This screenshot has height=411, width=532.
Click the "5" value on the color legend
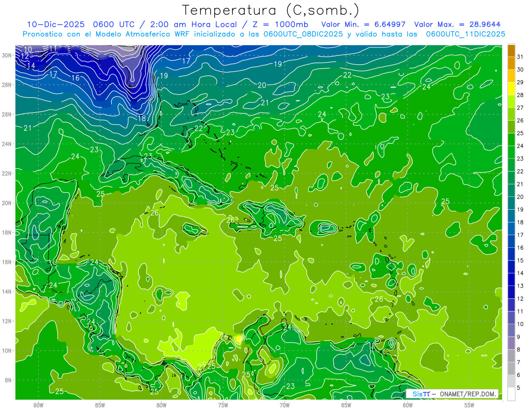519,388
